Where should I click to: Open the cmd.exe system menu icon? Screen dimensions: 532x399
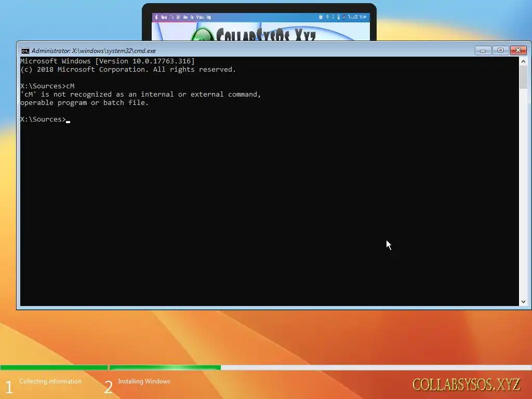(x=25, y=51)
